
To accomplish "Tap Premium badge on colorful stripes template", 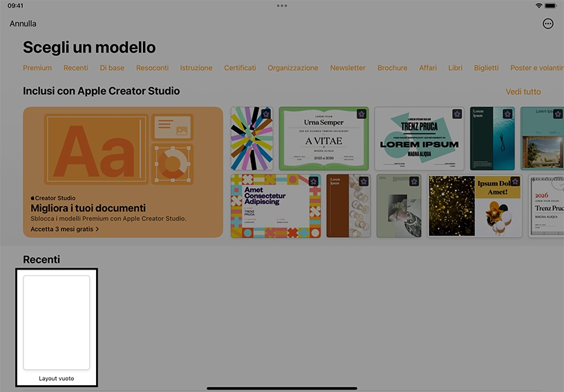I will (266, 114).
